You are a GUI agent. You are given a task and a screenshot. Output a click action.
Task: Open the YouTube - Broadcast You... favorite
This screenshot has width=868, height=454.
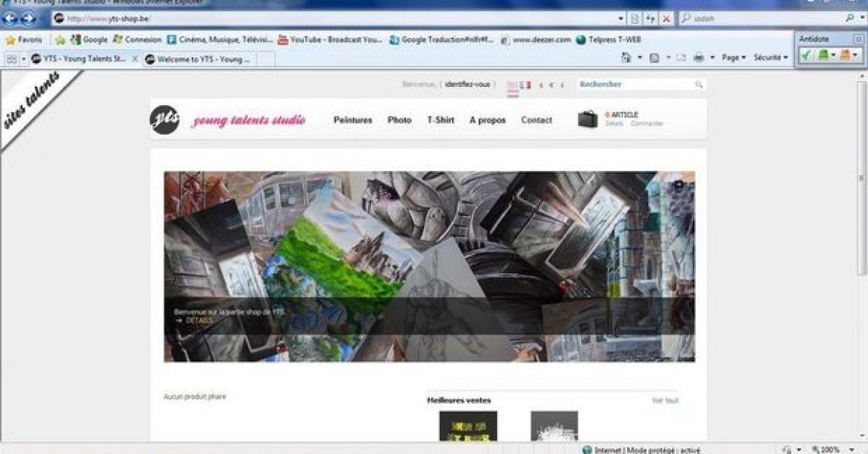(331, 40)
